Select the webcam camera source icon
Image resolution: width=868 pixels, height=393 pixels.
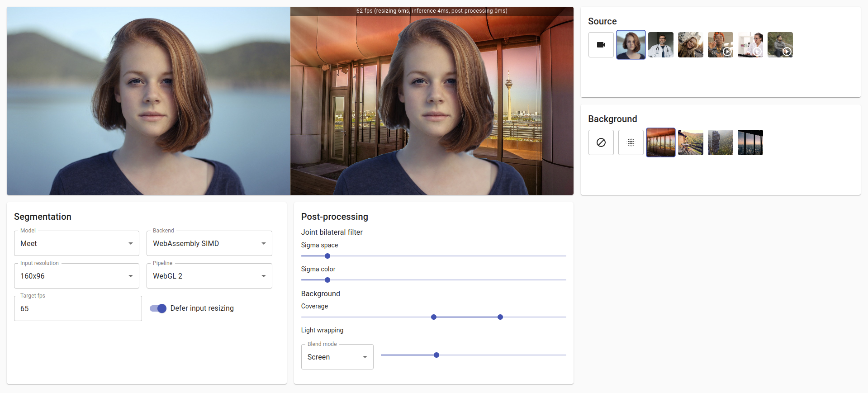tap(601, 45)
